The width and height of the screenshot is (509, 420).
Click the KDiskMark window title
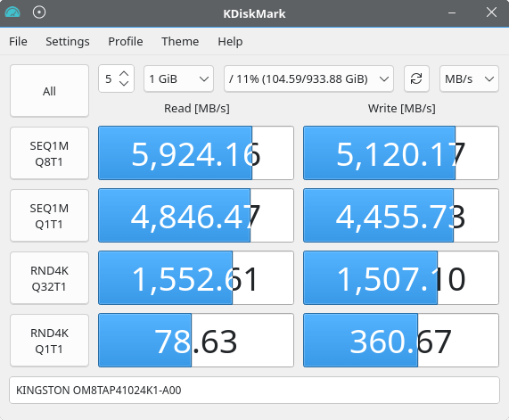coord(254,13)
